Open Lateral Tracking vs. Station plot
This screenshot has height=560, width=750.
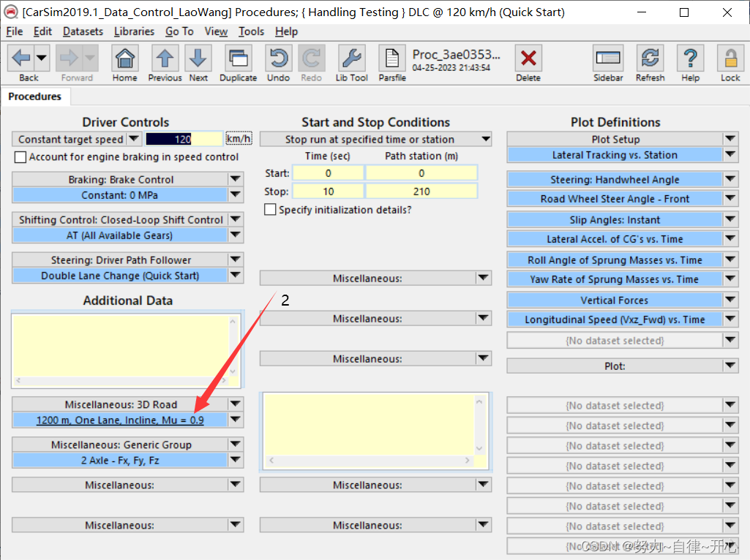click(x=615, y=155)
